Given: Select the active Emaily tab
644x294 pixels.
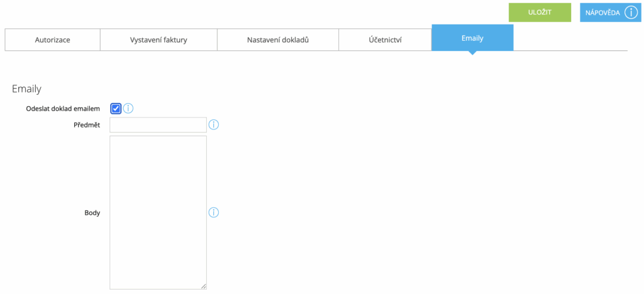Looking at the screenshot, I should [x=472, y=38].
